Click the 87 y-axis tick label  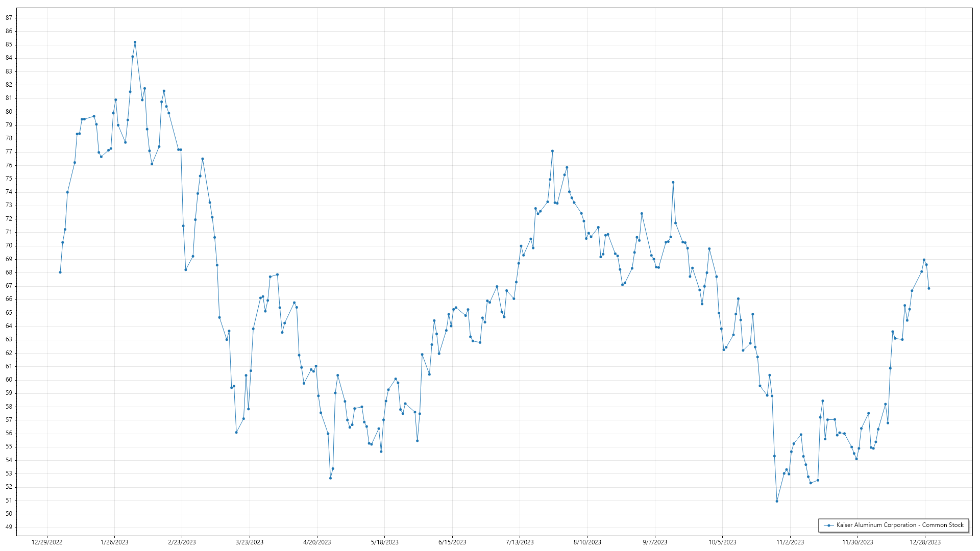9,18
